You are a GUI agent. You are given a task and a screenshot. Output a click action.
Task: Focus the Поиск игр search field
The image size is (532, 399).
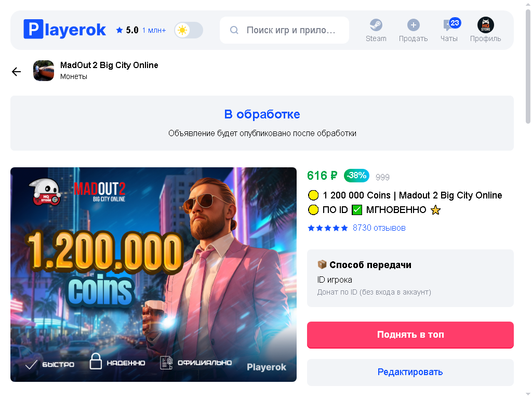pyautogui.click(x=284, y=30)
